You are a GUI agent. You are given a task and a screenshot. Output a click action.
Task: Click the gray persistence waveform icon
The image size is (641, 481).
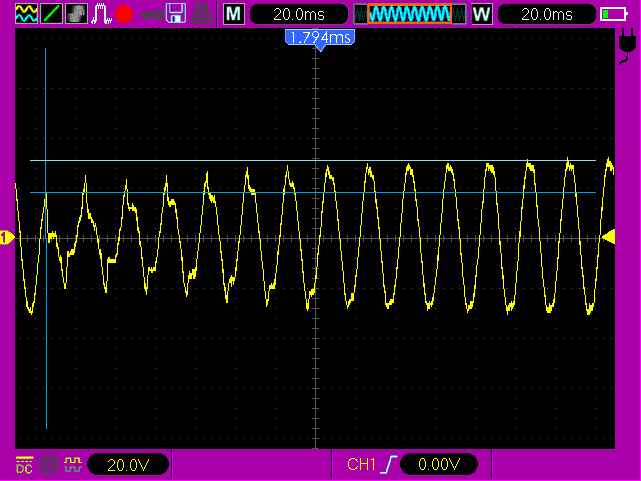pyautogui.click(x=75, y=14)
